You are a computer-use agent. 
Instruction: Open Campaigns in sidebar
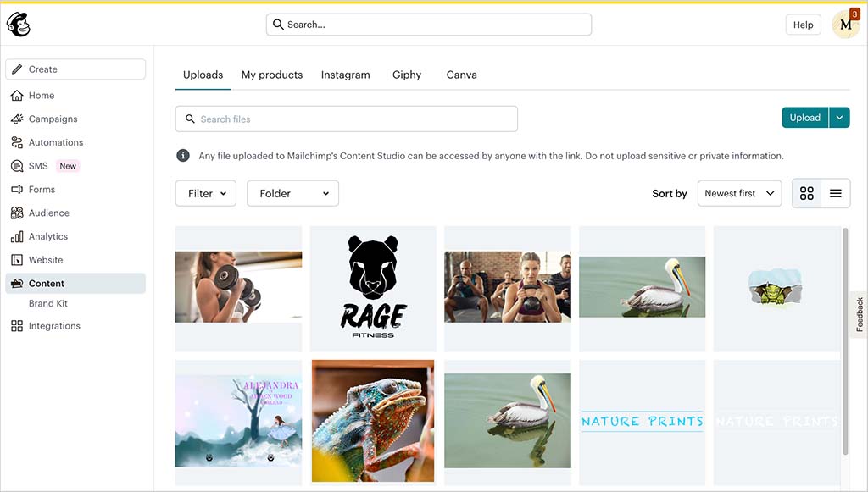pyautogui.click(x=53, y=119)
